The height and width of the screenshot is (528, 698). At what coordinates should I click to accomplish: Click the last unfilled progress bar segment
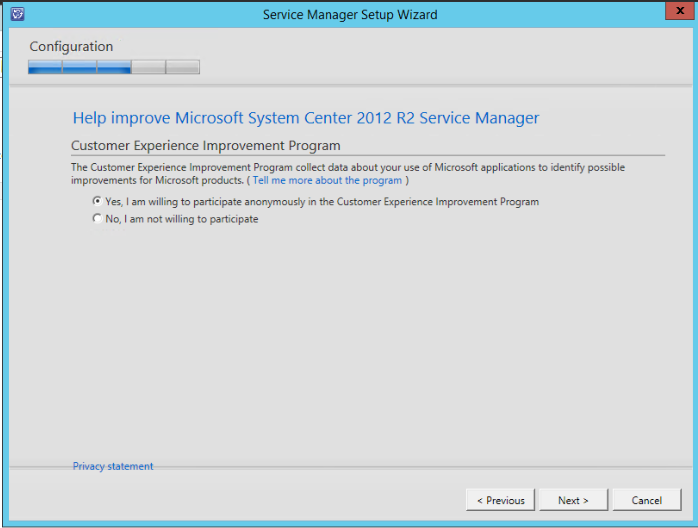(x=182, y=68)
